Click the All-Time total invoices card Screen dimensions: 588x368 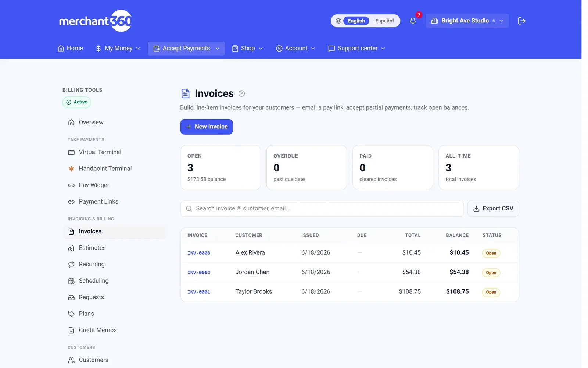pos(478,168)
